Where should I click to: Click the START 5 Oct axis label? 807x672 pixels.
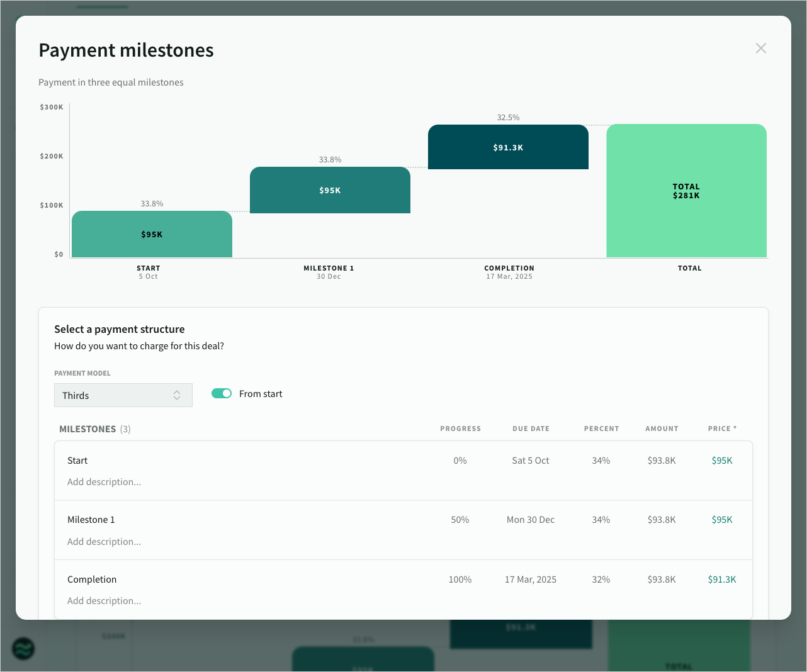click(149, 272)
